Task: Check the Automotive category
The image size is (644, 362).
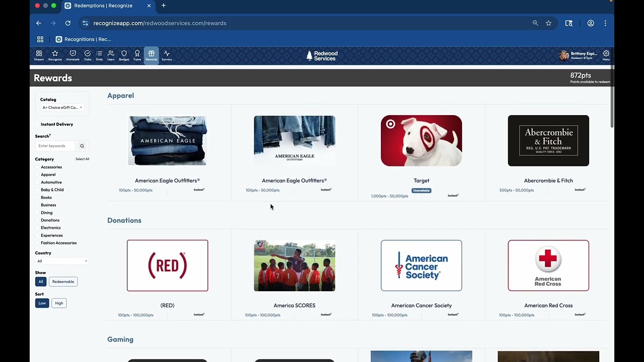Action: (37, 182)
